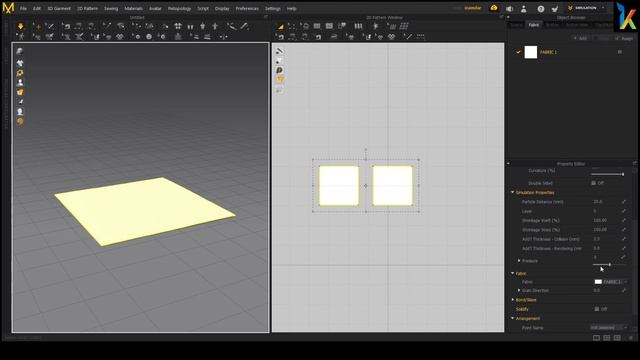Select the yellow Transform Pattern tool
This screenshot has height=360, width=640.
pyautogui.click(x=281, y=27)
